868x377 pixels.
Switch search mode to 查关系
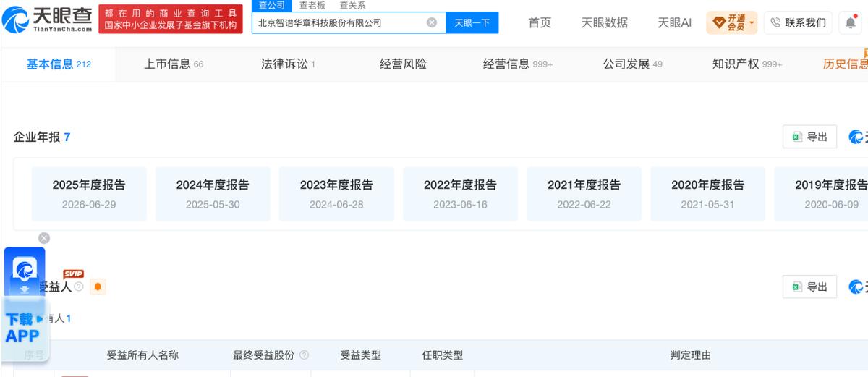[x=352, y=5]
